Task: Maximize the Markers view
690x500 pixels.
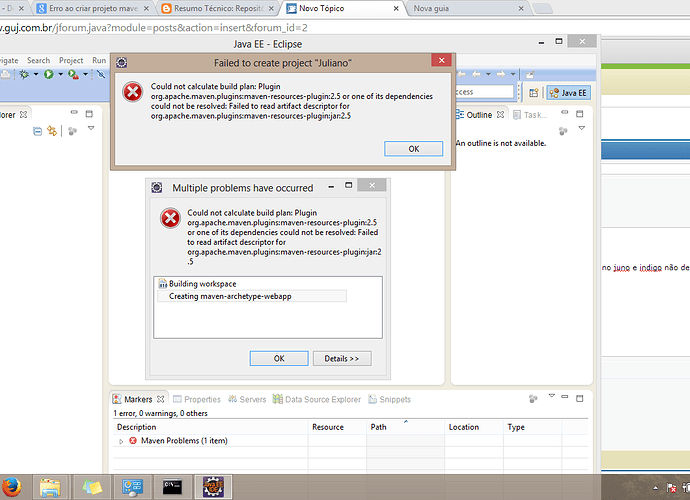Action: pos(580,398)
